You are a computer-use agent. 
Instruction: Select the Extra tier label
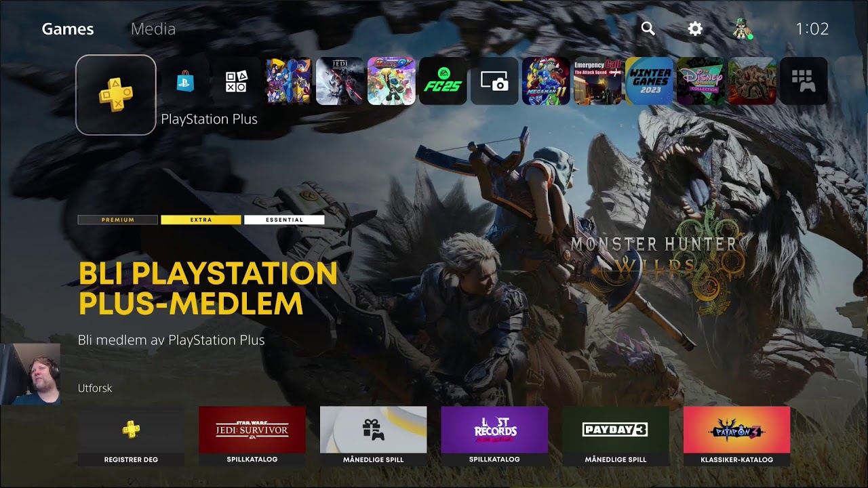tap(201, 220)
